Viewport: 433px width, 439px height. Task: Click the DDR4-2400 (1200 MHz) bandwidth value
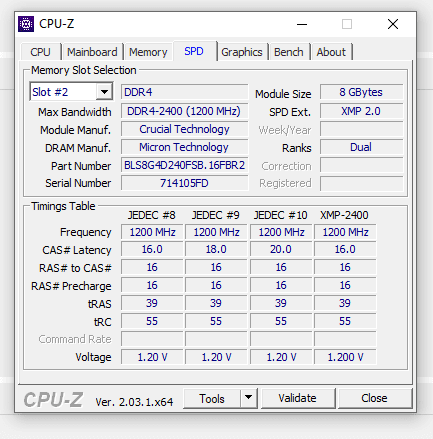(x=185, y=111)
